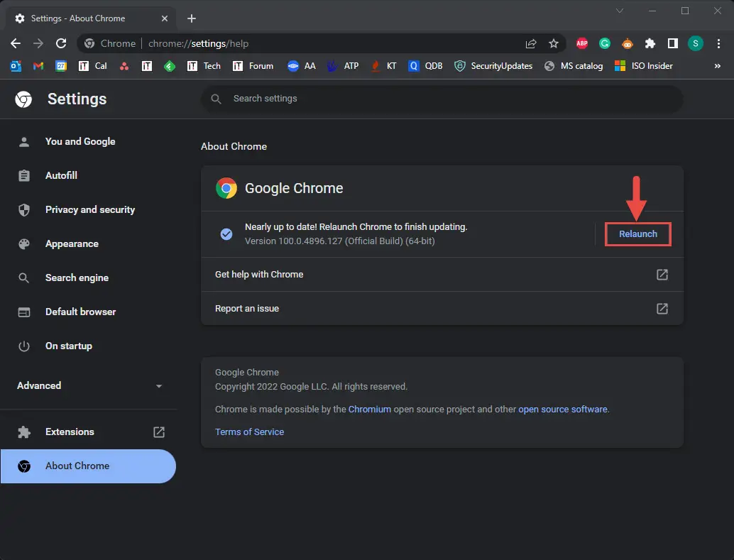The image size is (734, 560).
Task: Open the Cal bookmark
Action: 93,66
